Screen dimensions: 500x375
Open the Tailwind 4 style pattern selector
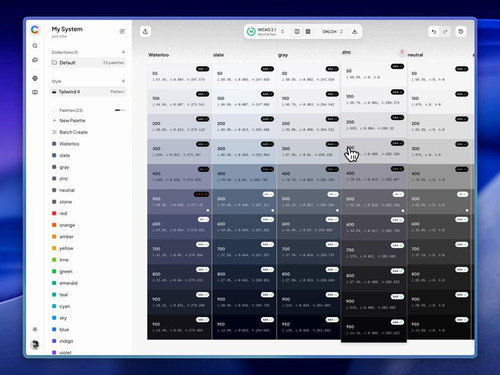click(88, 92)
